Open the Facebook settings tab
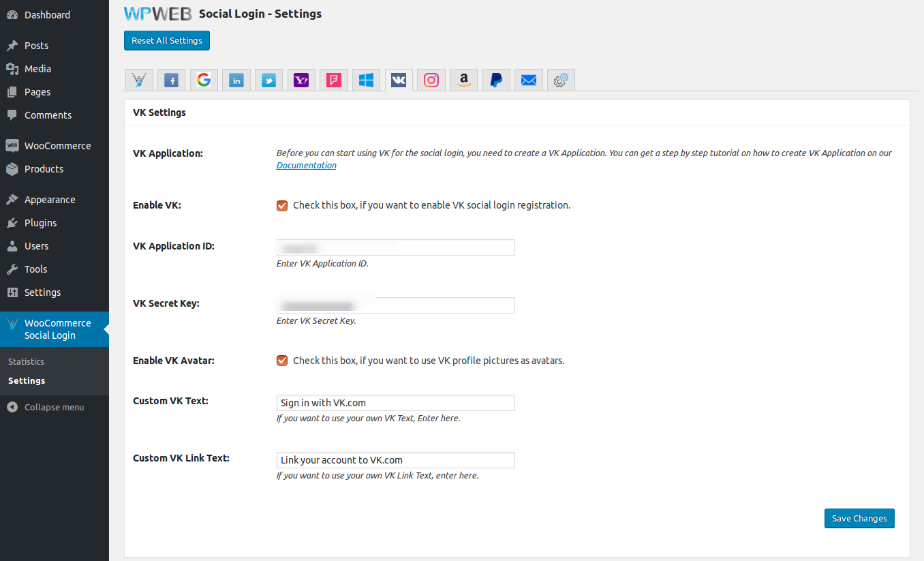Viewport: 924px width, 561px height. click(172, 80)
